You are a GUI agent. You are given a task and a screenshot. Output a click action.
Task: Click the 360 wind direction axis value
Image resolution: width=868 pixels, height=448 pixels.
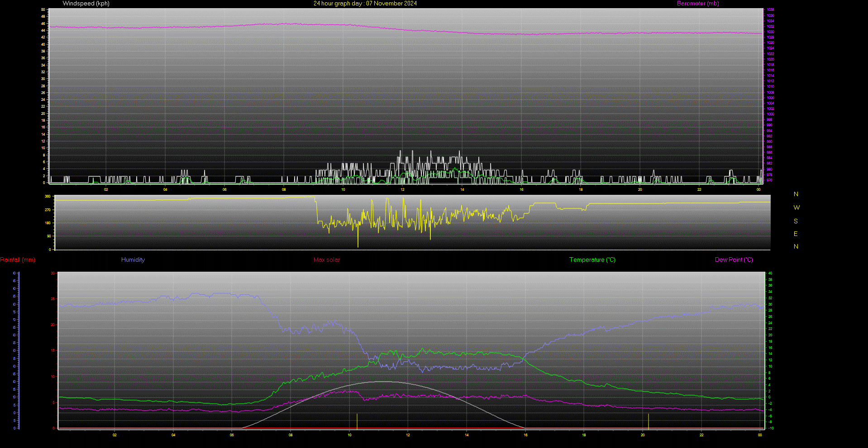pyautogui.click(x=48, y=197)
